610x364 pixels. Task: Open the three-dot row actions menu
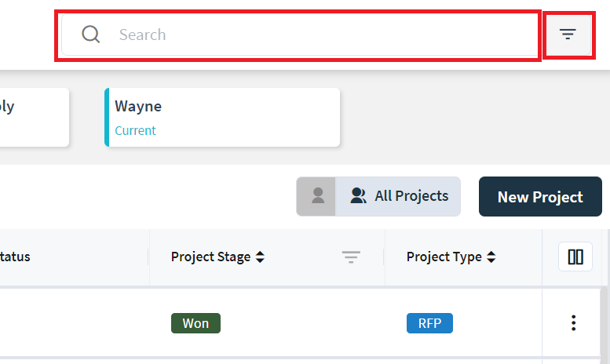point(574,322)
